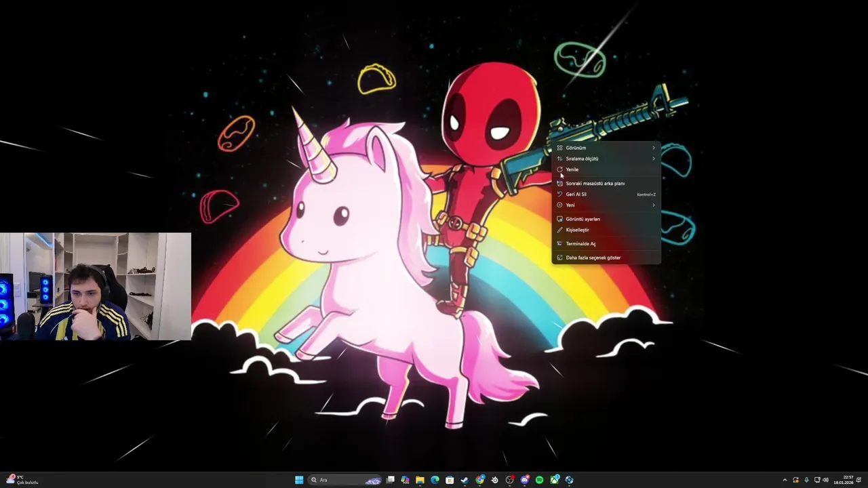
Task: Expand Yeni submenu chevron arrow
Action: [654, 205]
